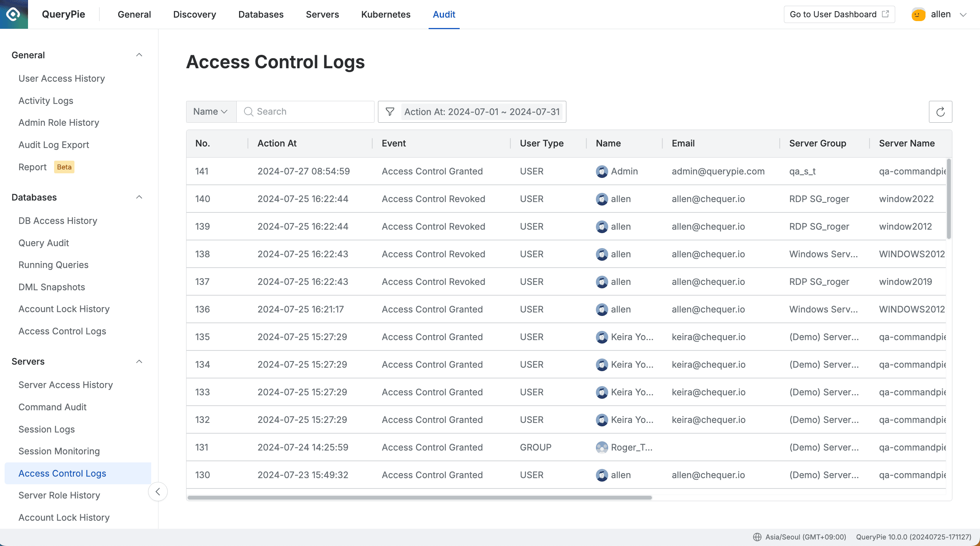980x546 pixels.
Task: Click inside the Search input field
Action: 307,112
